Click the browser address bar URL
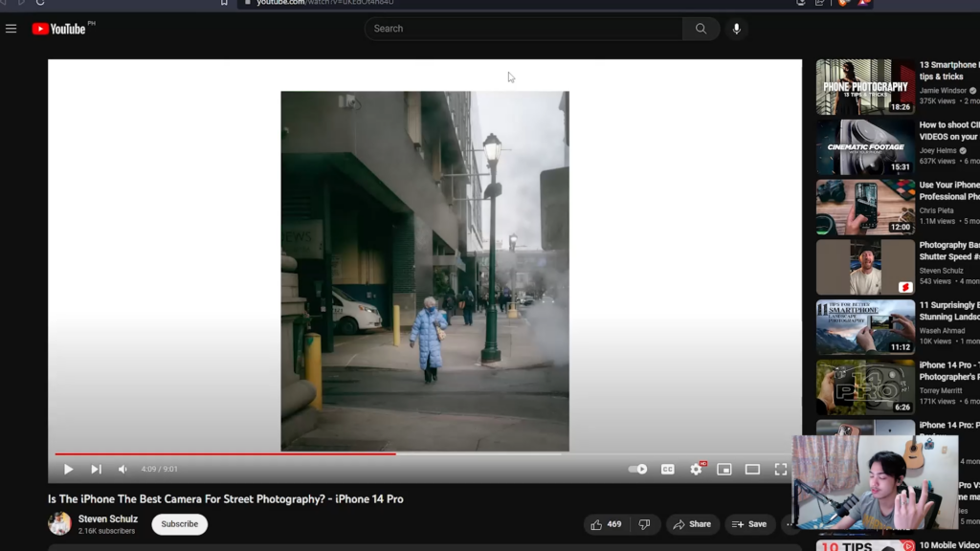The height and width of the screenshot is (551, 980). (x=325, y=3)
